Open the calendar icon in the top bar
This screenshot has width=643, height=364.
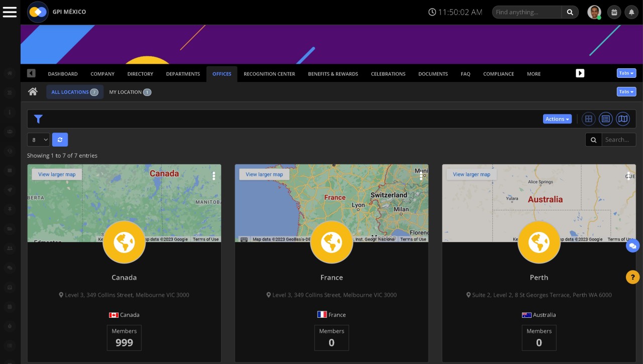coord(614,12)
